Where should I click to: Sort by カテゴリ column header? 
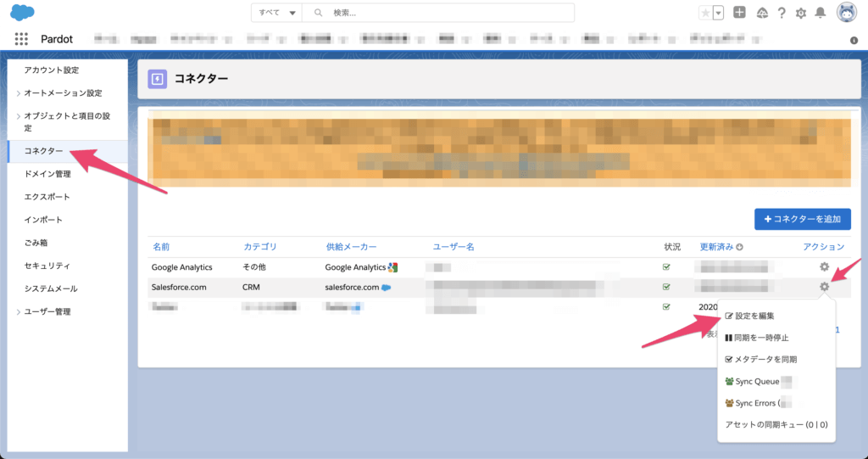260,247
